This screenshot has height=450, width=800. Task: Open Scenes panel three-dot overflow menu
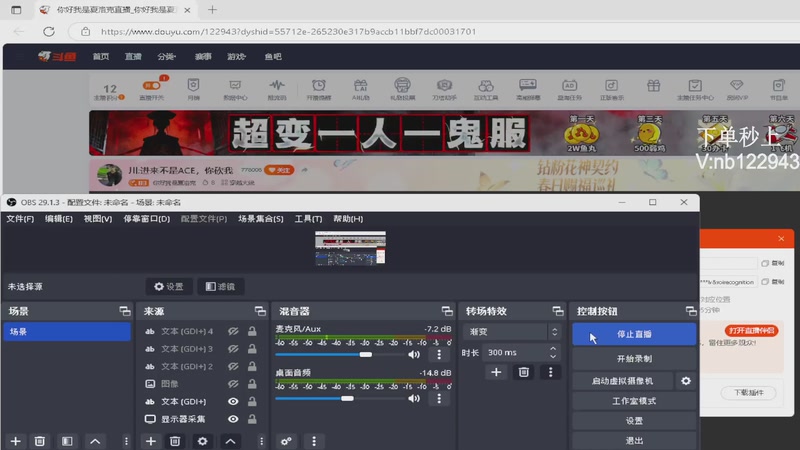tap(126, 441)
